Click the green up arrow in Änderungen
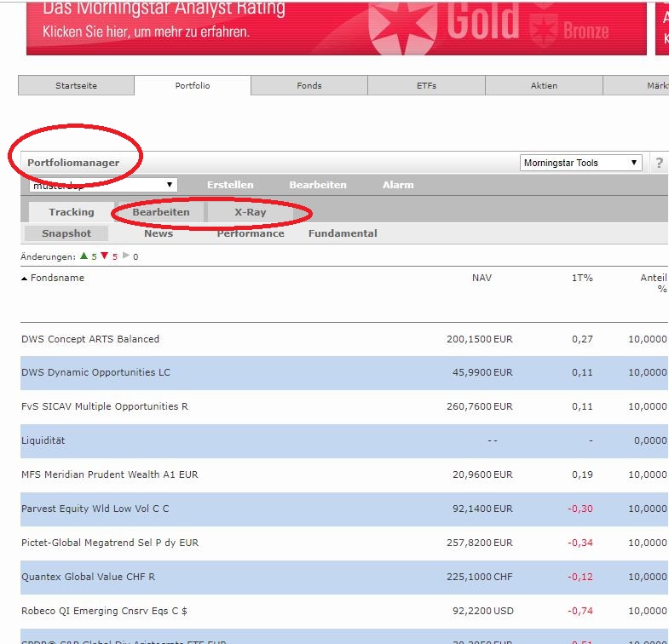This screenshot has height=644, width=669. click(84, 256)
